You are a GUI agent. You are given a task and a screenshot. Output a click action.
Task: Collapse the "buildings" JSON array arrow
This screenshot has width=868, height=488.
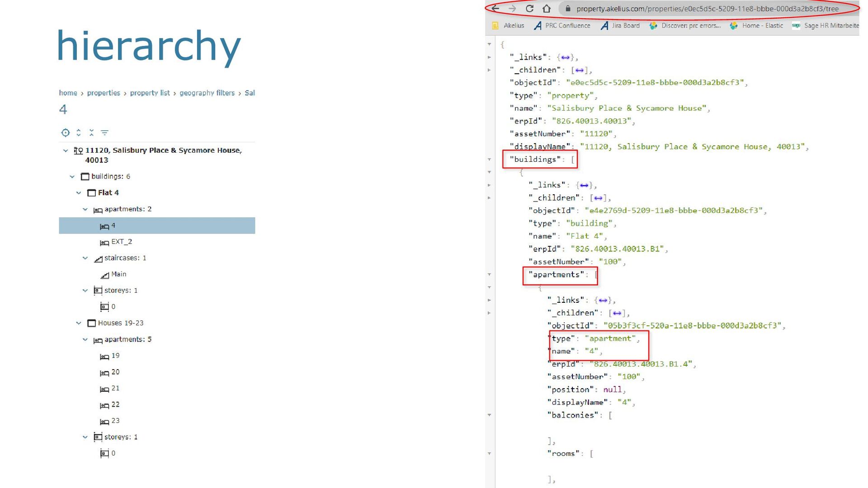click(x=489, y=160)
